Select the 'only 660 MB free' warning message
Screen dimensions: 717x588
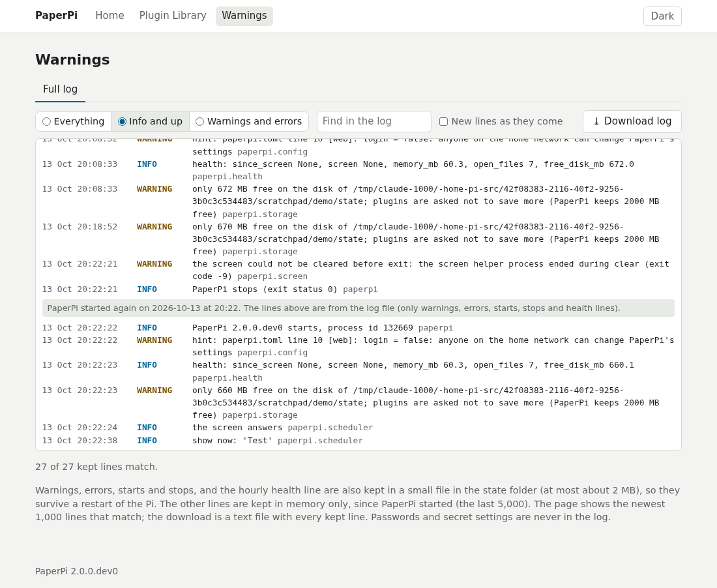[x=426, y=403]
